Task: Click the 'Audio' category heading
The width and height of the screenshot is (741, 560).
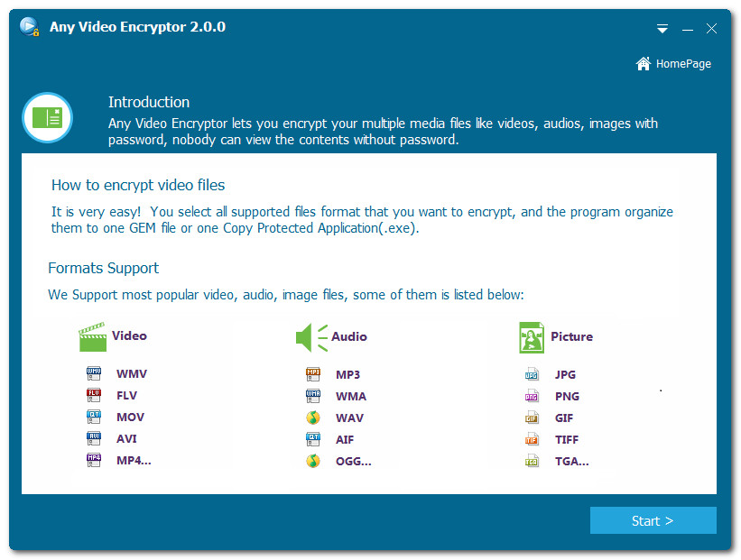Action: pyautogui.click(x=349, y=336)
